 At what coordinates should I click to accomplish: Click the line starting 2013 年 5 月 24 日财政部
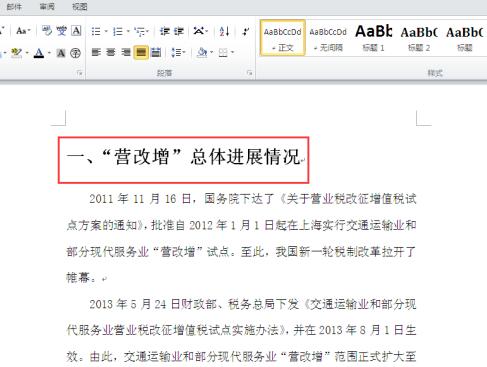point(253,304)
